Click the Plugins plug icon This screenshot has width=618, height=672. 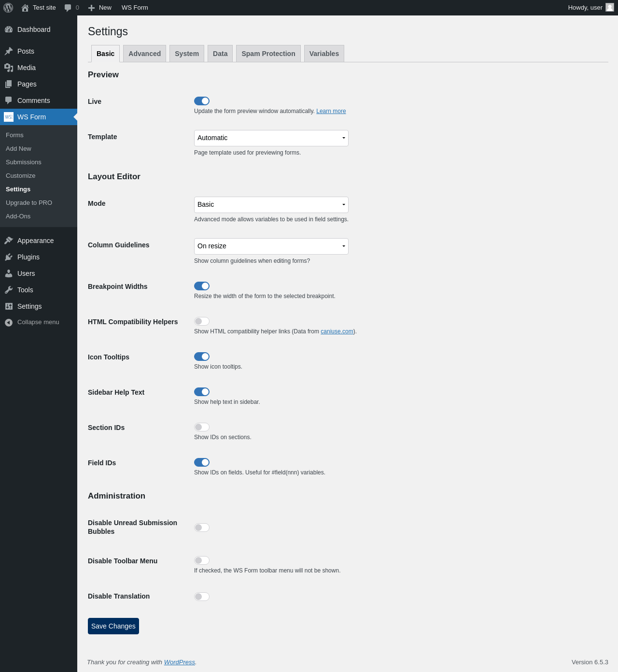coord(9,257)
